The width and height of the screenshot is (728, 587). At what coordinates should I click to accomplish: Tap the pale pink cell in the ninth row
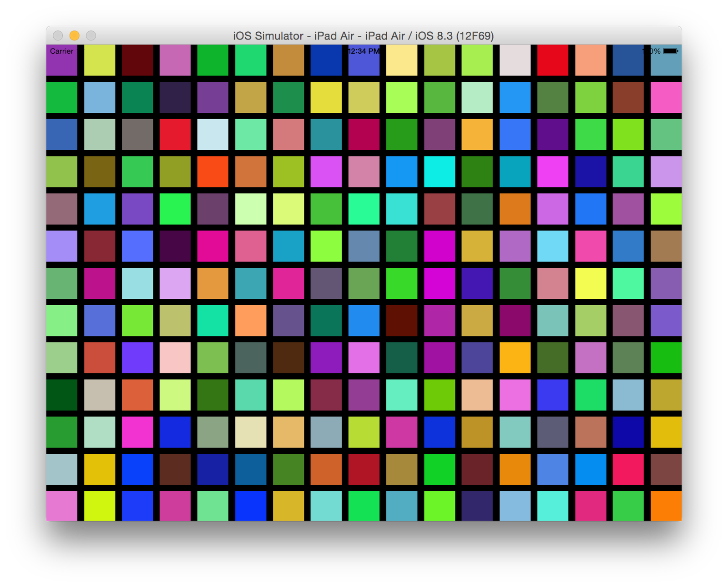[x=175, y=358]
